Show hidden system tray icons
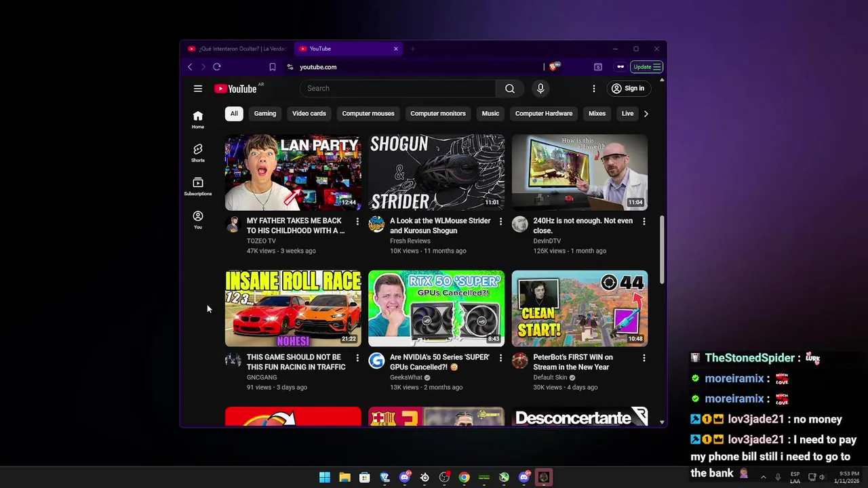This screenshot has height=488, width=868. coord(764,477)
